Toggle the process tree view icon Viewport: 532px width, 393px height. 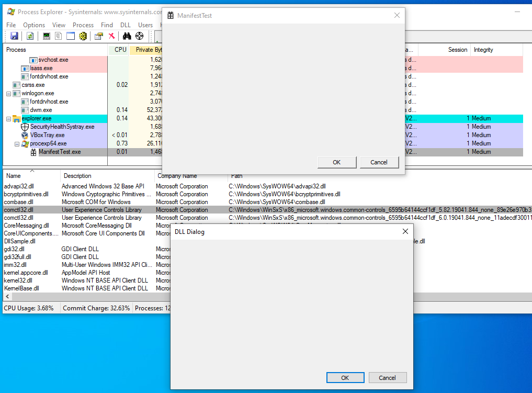59,36
